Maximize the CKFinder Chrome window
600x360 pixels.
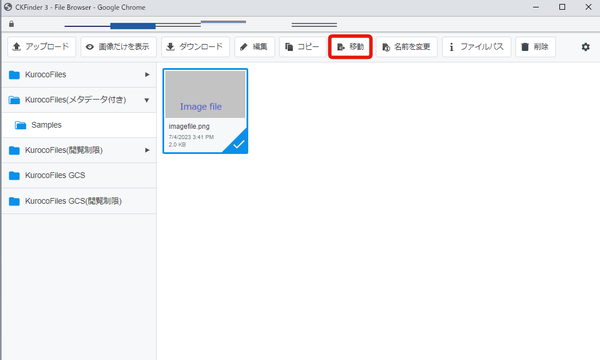(562, 7)
